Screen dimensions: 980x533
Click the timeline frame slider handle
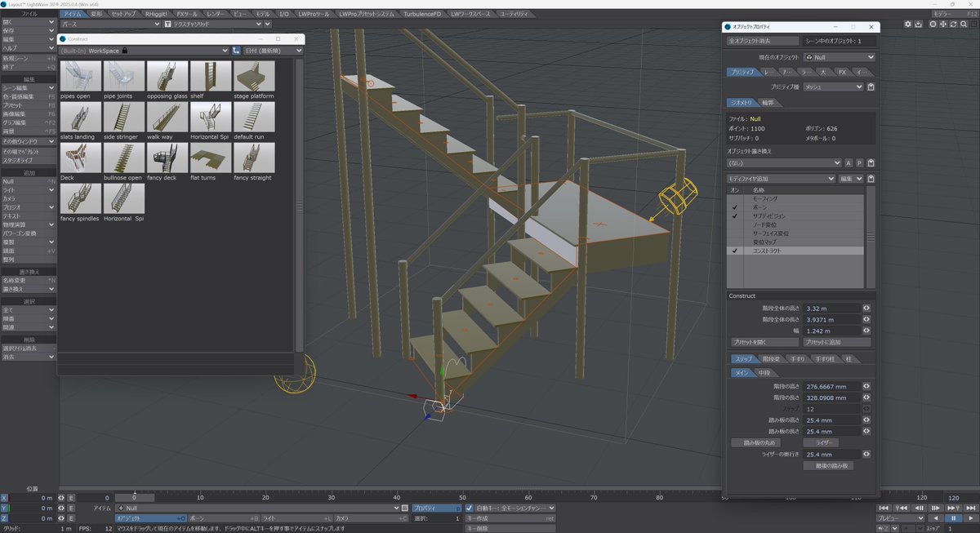[135, 497]
